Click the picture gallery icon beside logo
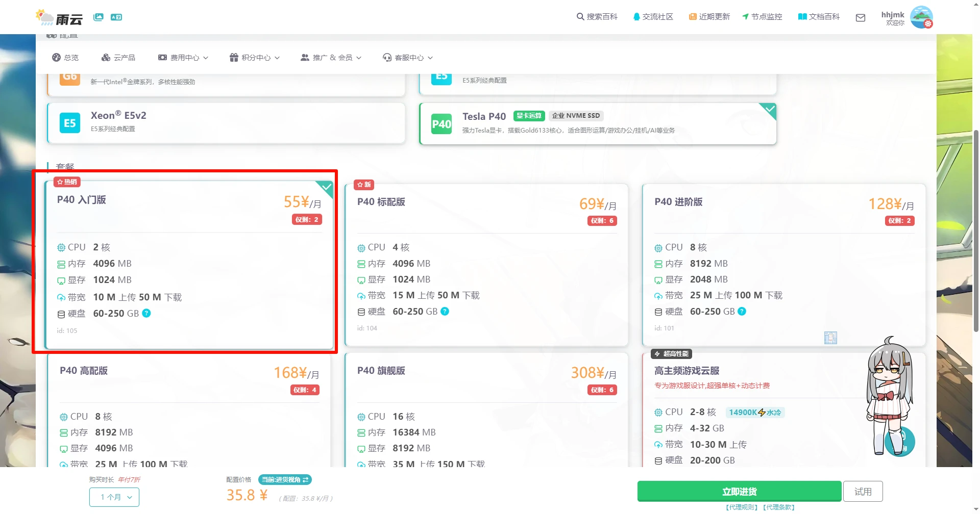 point(99,17)
